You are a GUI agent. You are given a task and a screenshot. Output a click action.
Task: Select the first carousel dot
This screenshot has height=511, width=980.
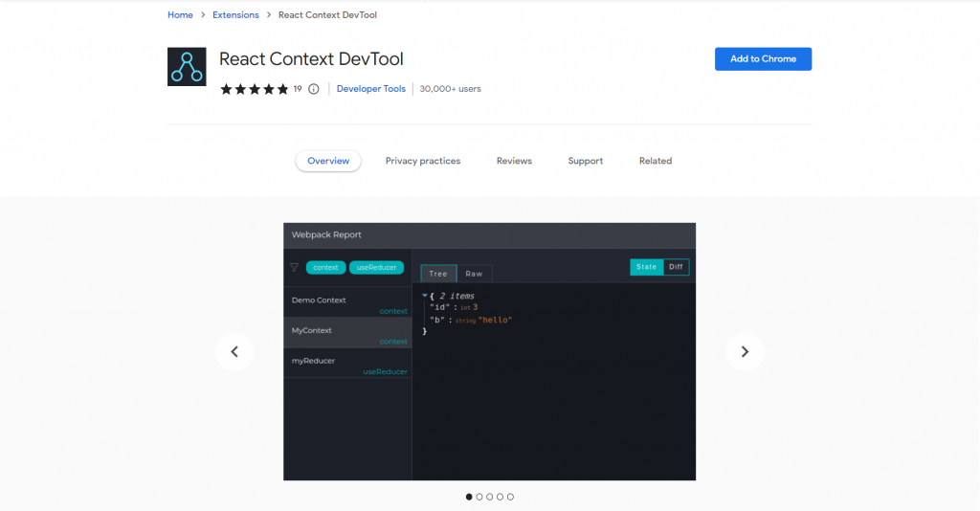[x=469, y=497]
